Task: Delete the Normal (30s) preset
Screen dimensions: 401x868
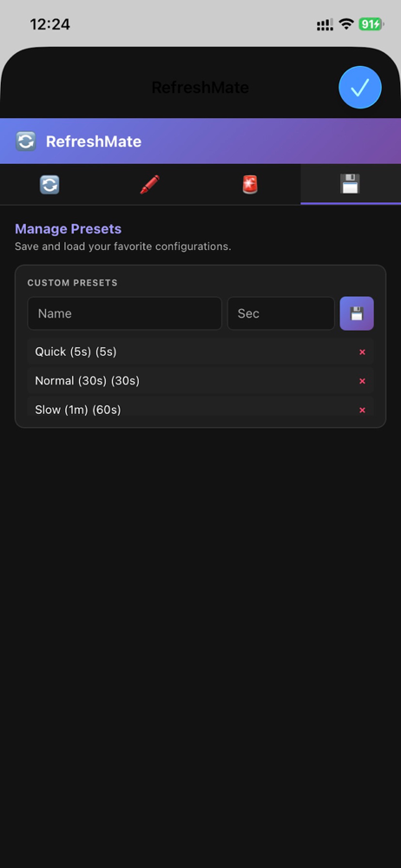Action: (x=362, y=381)
